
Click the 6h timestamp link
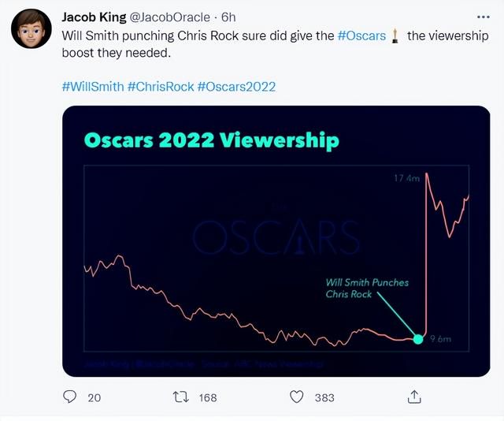tap(228, 17)
